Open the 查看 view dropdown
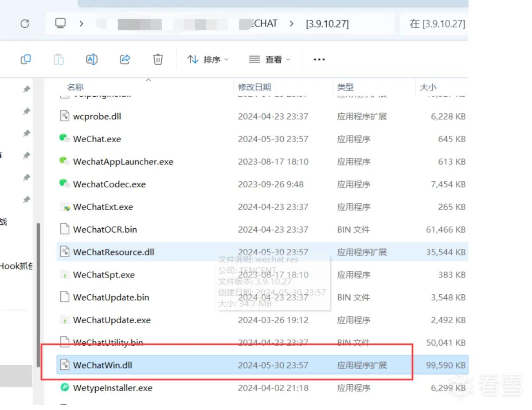 point(270,59)
